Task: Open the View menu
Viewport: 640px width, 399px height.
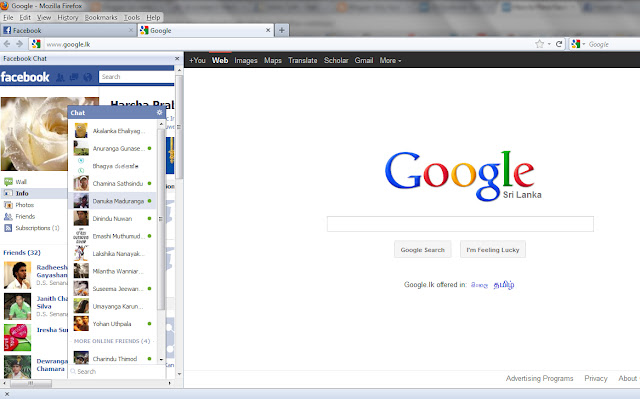Action: [44, 18]
